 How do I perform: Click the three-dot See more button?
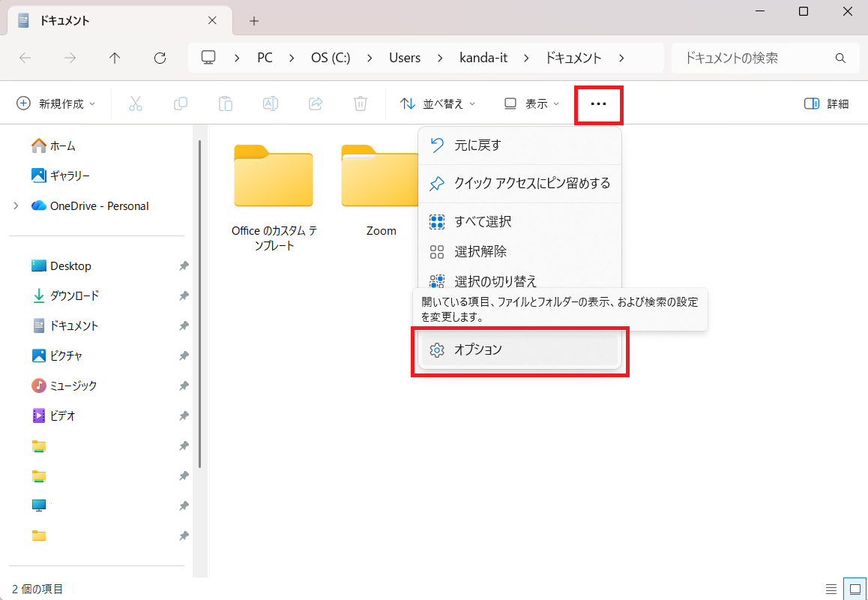[598, 104]
